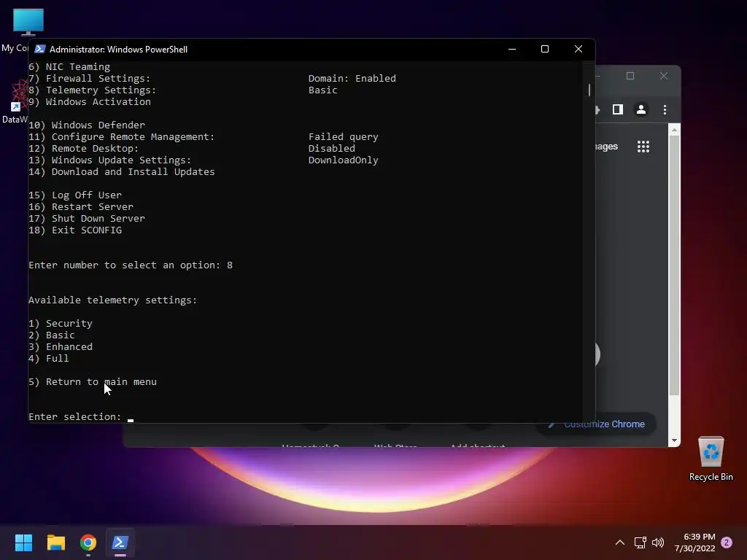The width and height of the screenshot is (747, 560).
Task: Open the Windows Start menu
Action: pos(23,542)
